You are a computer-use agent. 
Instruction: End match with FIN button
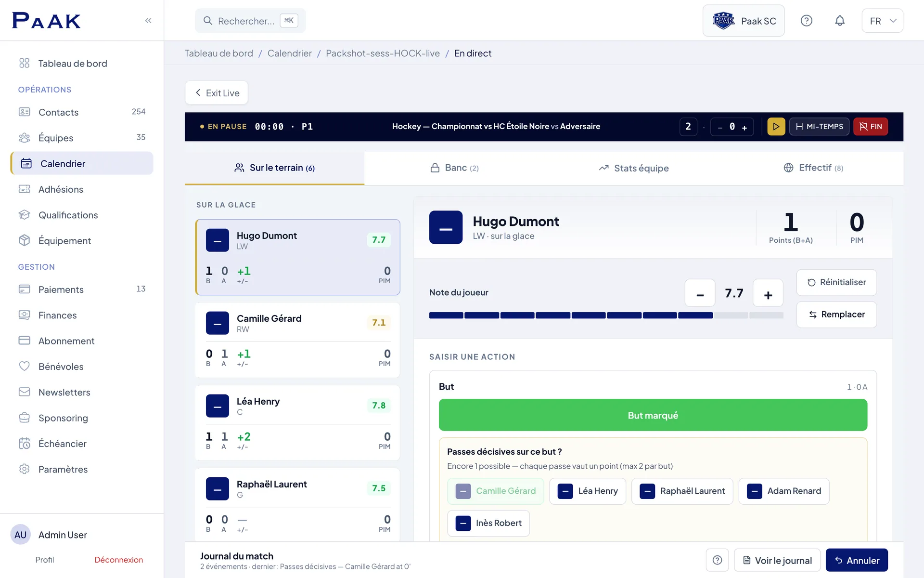[871, 127]
